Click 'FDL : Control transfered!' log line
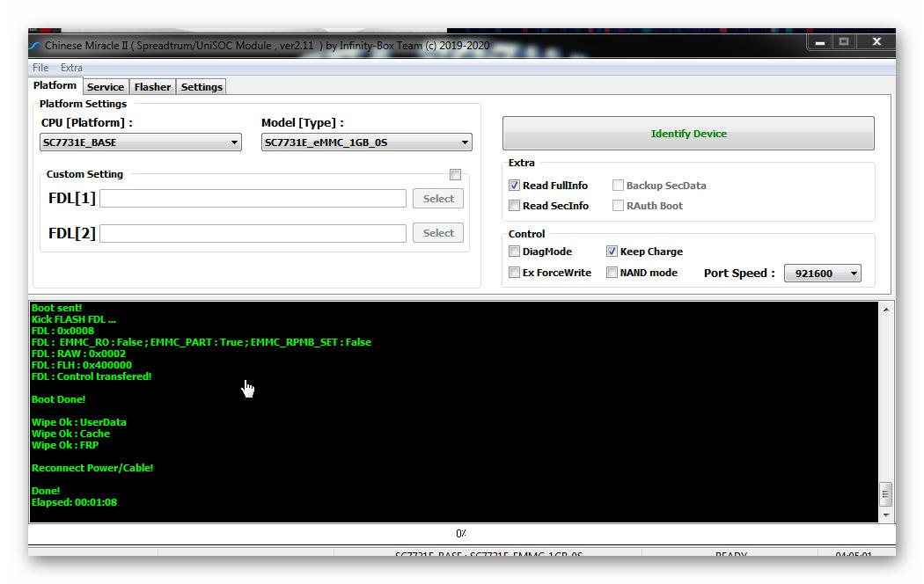 [92, 376]
